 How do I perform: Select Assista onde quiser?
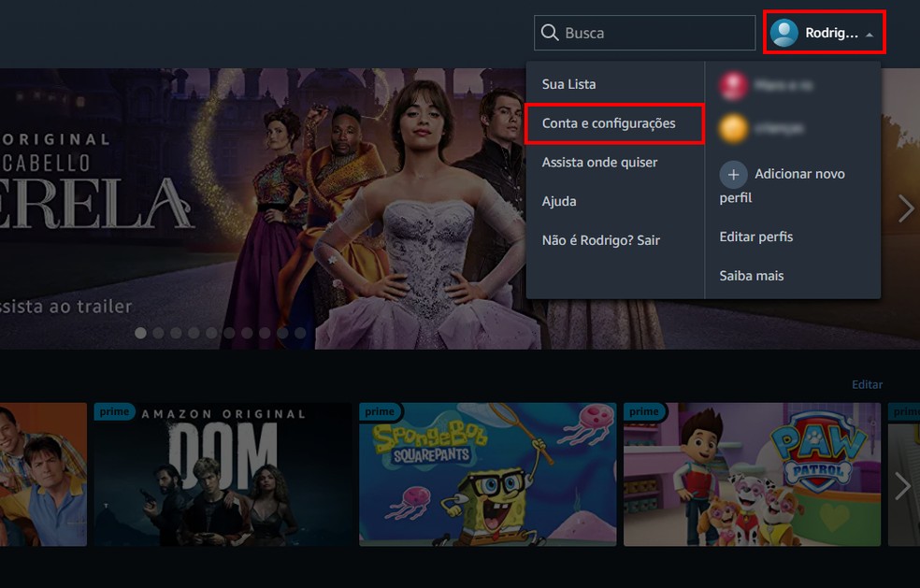pyautogui.click(x=601, y=162)
